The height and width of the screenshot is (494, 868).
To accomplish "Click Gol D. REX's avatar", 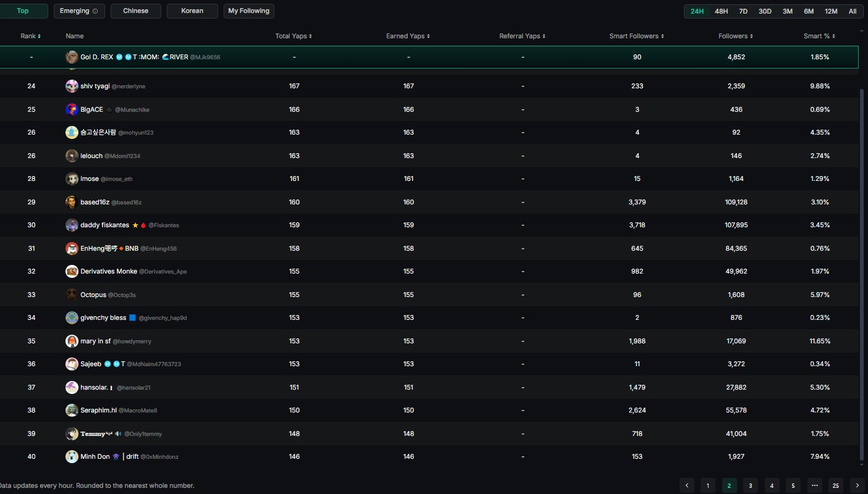I will (x=72, y=57).
